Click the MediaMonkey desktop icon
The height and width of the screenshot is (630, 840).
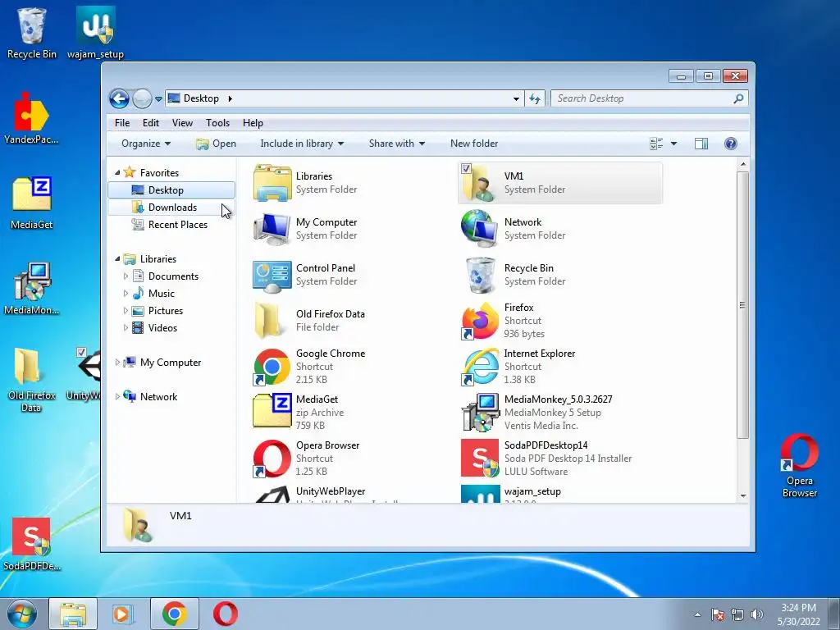[x=31, y=288]
